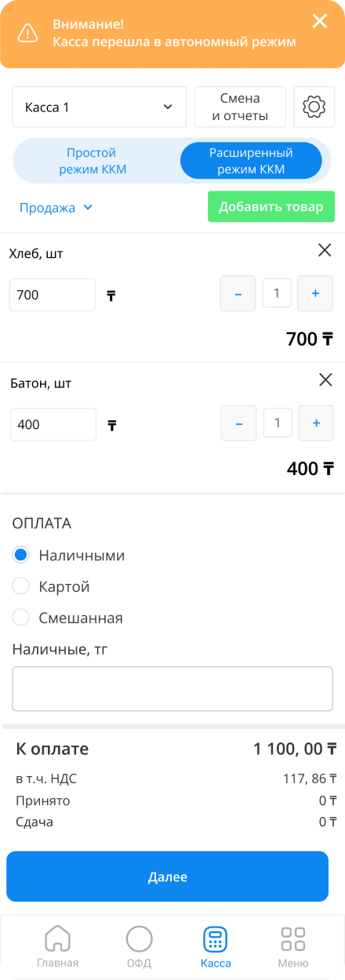345x980 pixels.
Task: Focus the Наличные, тг input field
Action: click(x=172, y=688)
